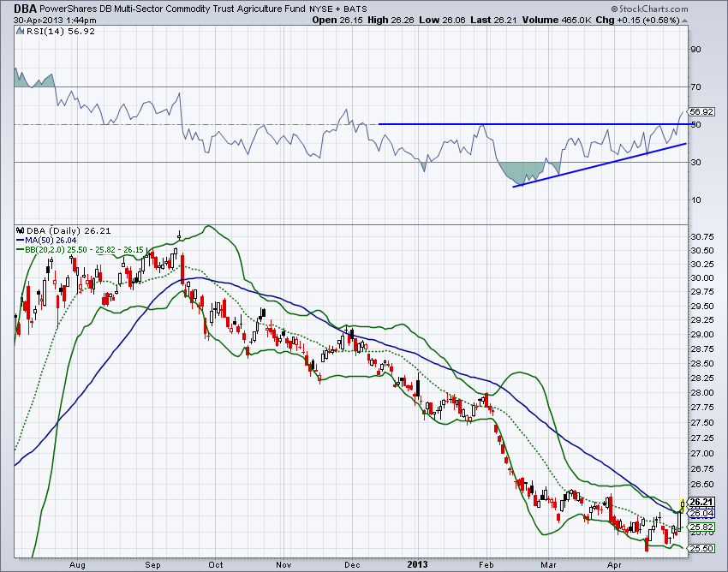Click the candlestick icon beside DBA (Daily)
This screenshot has width=728, height=572.
coord(20,230)
